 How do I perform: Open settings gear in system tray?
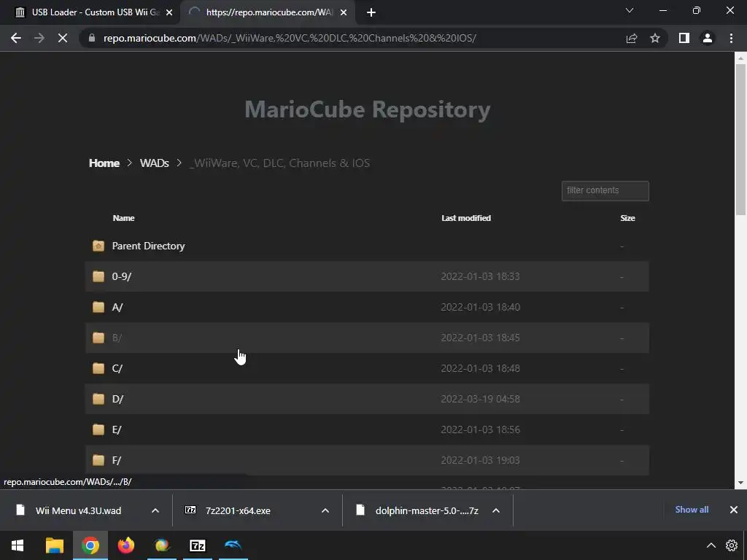click(731, 545)
